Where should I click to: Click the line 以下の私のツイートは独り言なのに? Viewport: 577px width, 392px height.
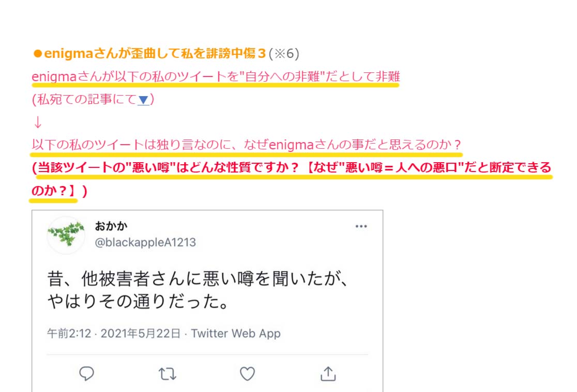247,145
